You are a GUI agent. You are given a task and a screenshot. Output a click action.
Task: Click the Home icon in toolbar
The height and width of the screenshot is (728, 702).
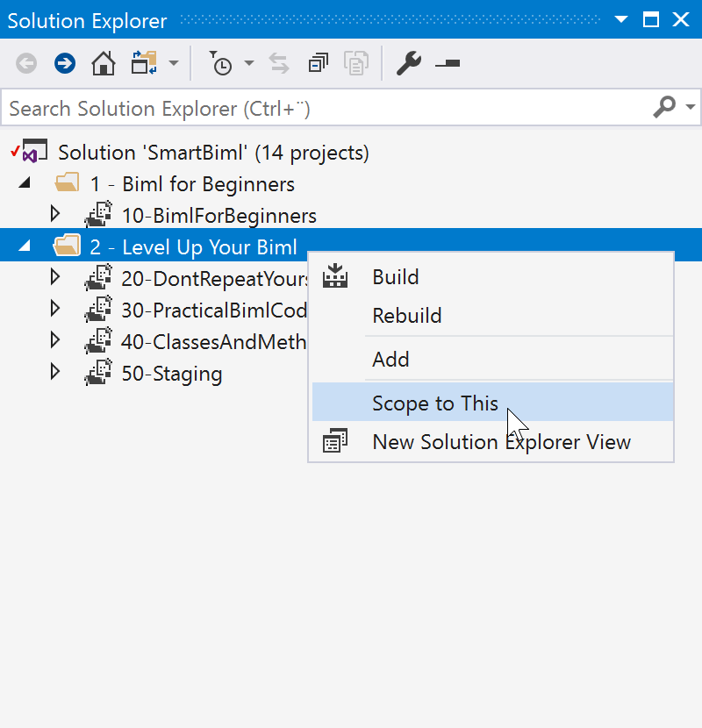click(x=103, y=63)
